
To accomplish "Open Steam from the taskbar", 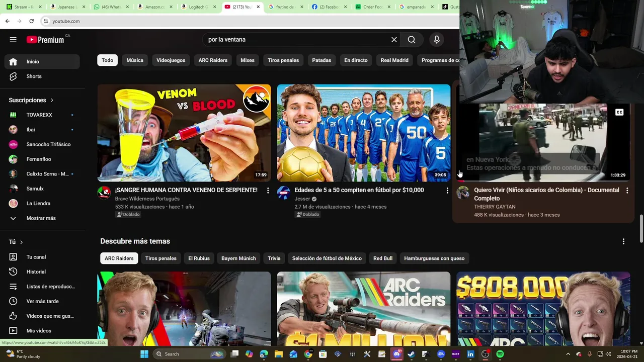I will (x=411, y=354).
